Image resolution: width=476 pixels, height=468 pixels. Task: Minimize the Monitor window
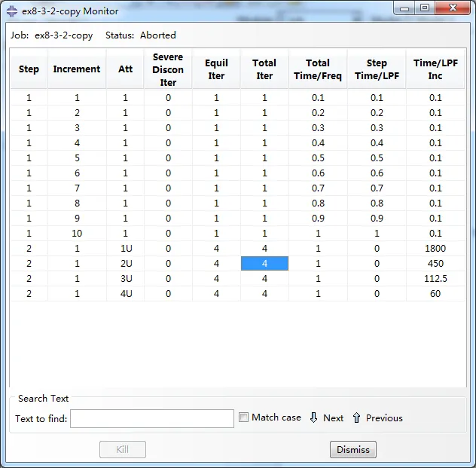click(x=404, y=8)
